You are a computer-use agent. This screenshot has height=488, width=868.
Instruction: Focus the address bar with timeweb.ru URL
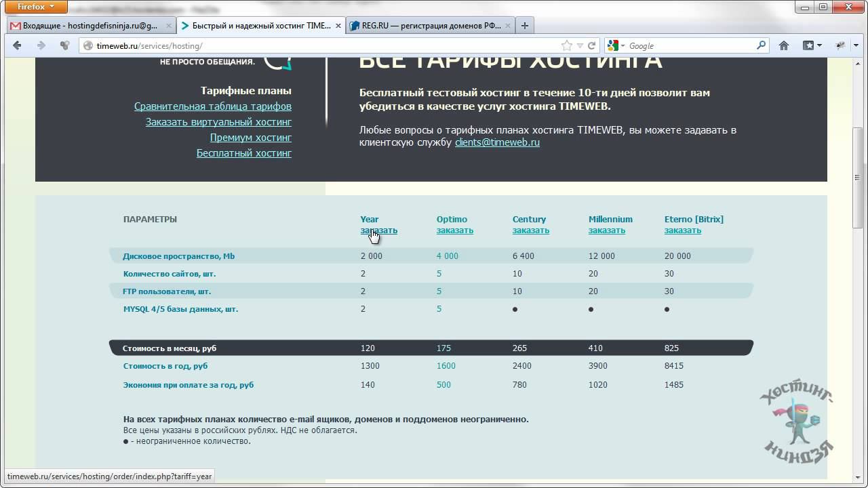325,45
